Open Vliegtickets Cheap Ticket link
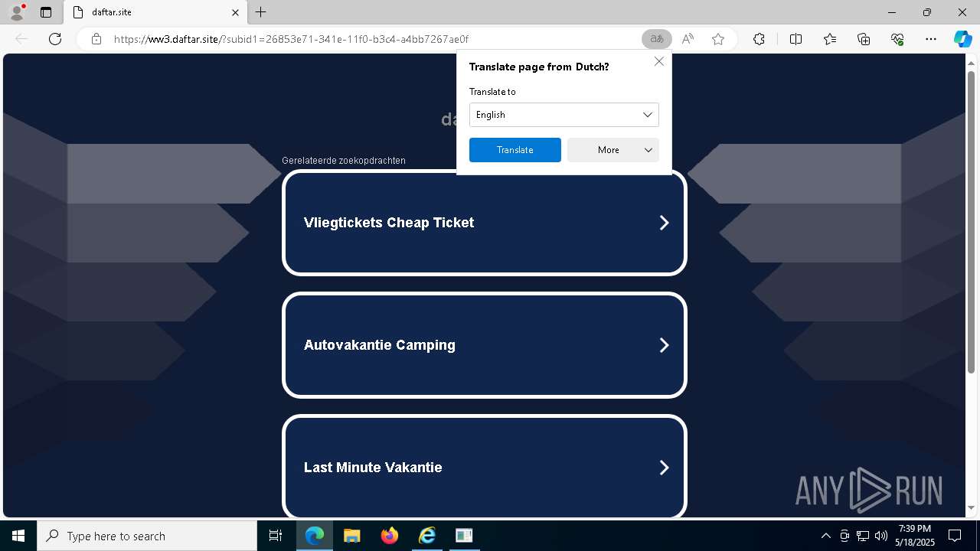This screenshot has height=551, width=980. (485, 223)
